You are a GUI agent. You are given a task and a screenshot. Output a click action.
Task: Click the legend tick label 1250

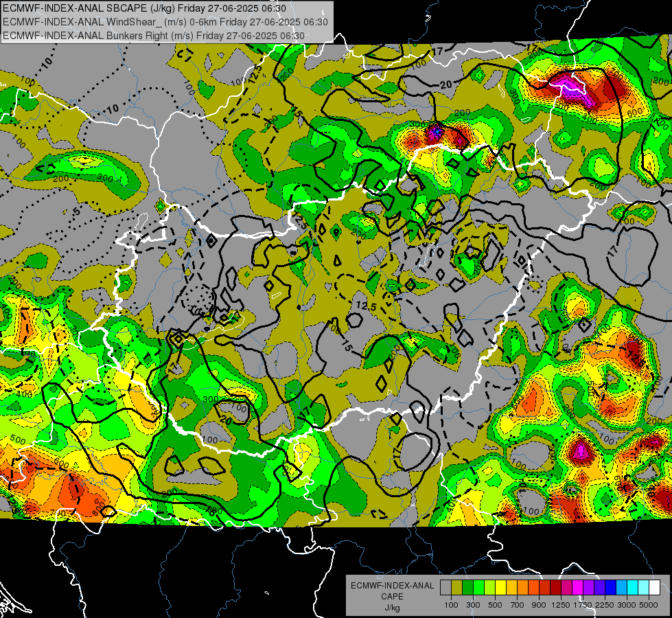point(561,605)
